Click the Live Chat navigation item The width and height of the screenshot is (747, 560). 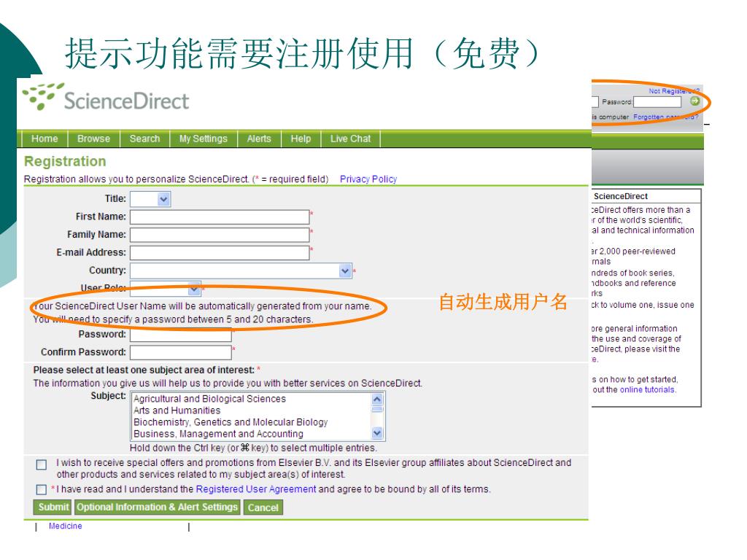[x=350, y=139]
